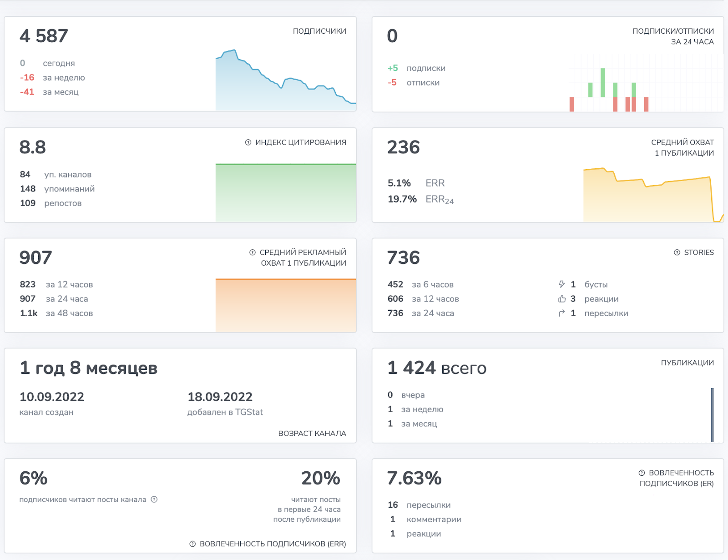The width and height of the screenshot is (728, 560).
Task: Open the ИНДЕКС ЦИТИРОВАНИЯ title
Action: [301, 142]
